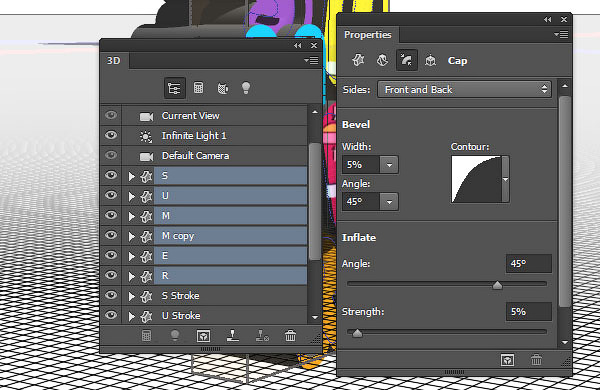Click the Inflate Angle slider handle
The image size is (600, 390).
click(497, 285)
